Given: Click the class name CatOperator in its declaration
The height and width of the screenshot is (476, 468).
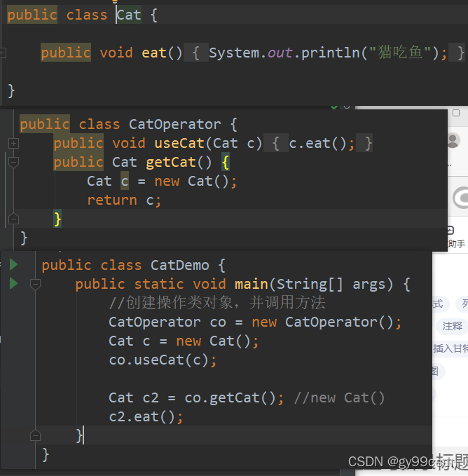Looking at the screenshot, I should [x=174, y=125].
